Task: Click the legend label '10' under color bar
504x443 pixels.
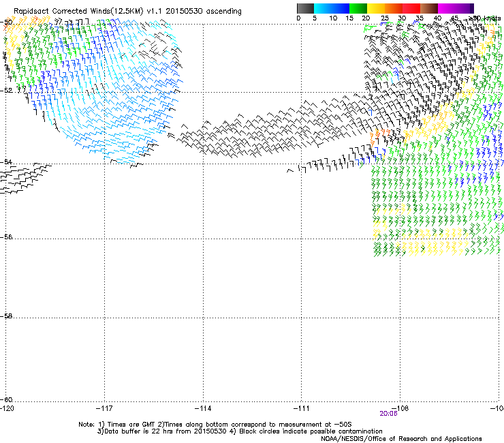Action: [333, 18]
